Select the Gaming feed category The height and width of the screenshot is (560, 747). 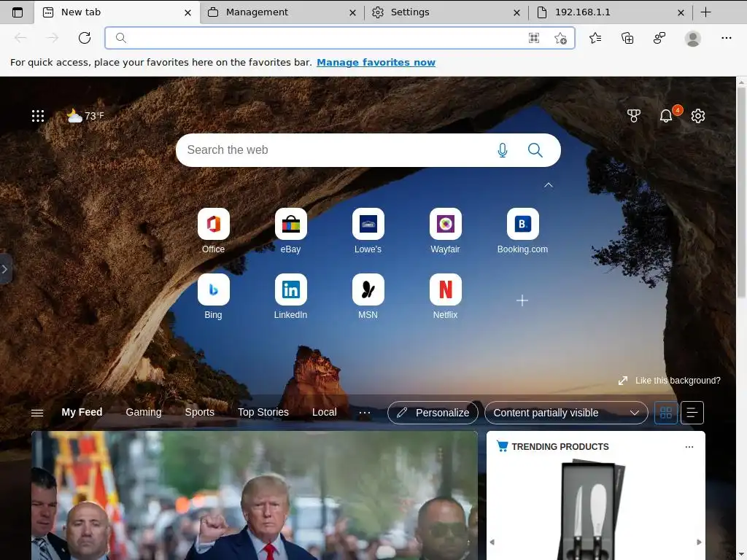(144, 413)
